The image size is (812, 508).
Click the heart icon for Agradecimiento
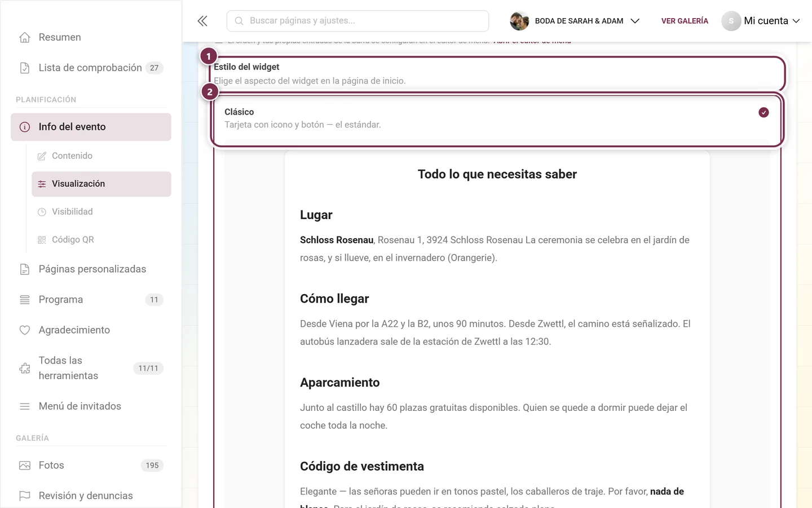(25, 330)
